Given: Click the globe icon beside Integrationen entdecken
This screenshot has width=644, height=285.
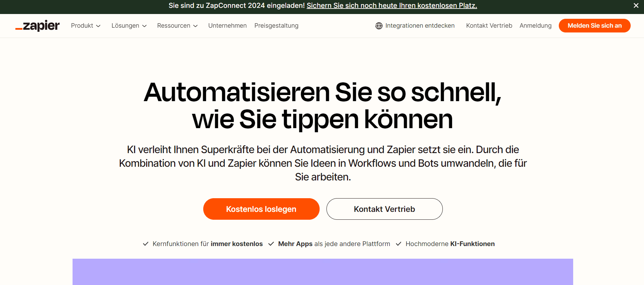Looking at the screenshot, I should pos(379,26).
